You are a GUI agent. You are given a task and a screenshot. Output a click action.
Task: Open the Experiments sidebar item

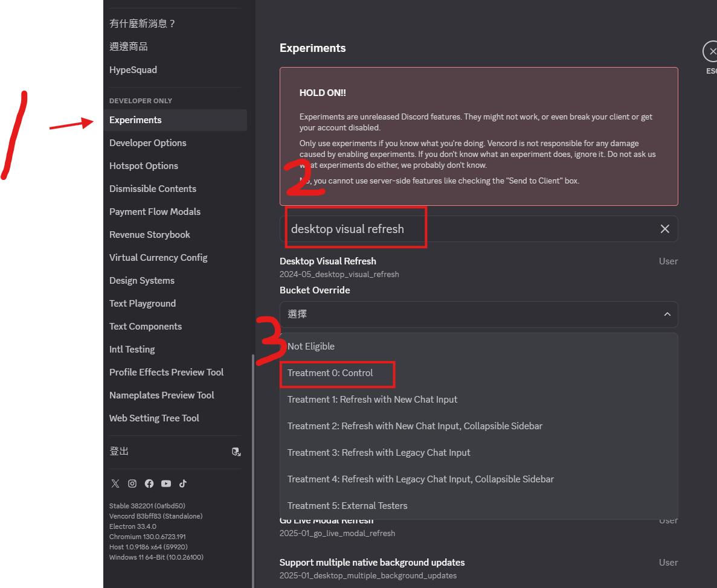pos(175,120)
